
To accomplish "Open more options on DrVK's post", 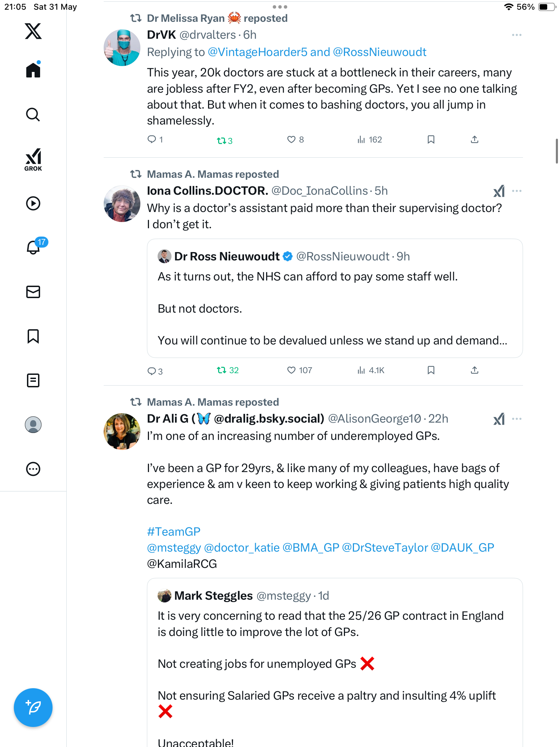I will pyautogui.click(x=517, y=35).
